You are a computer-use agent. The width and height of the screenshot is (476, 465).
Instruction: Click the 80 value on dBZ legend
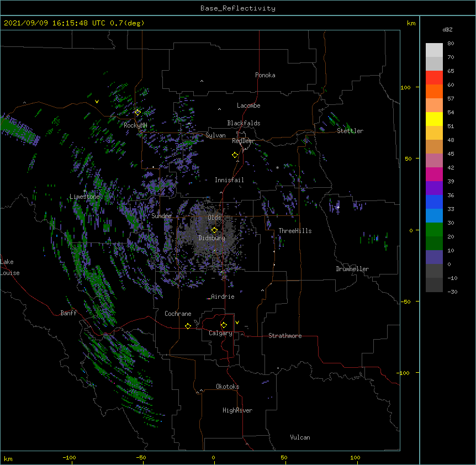451,44
